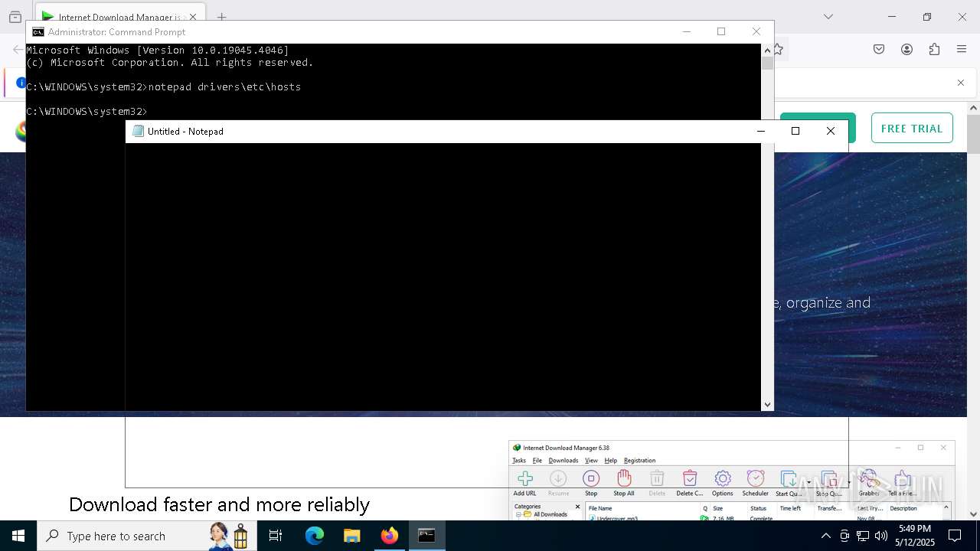
Task: Maximize the Untitled Notepad window
Action: (795, 131)
